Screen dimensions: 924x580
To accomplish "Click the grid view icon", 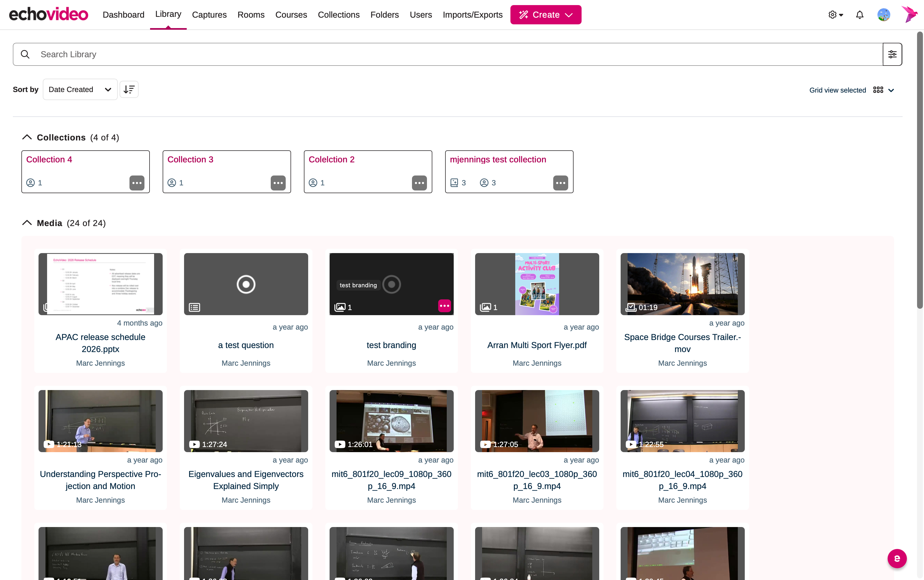I will pyautogui.click(x=878, y=90).
